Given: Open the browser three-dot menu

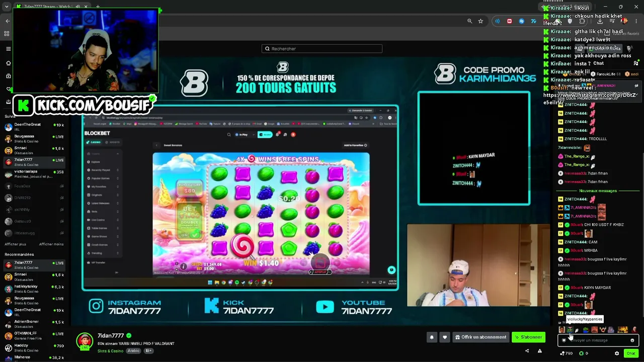Looking at the screenshot, I should [x=636, y=21].
